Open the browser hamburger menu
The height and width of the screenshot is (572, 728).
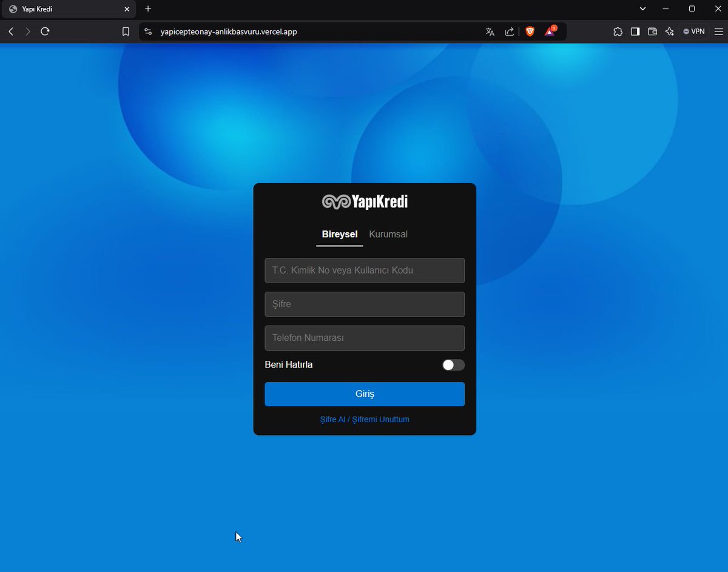[718, 32]
